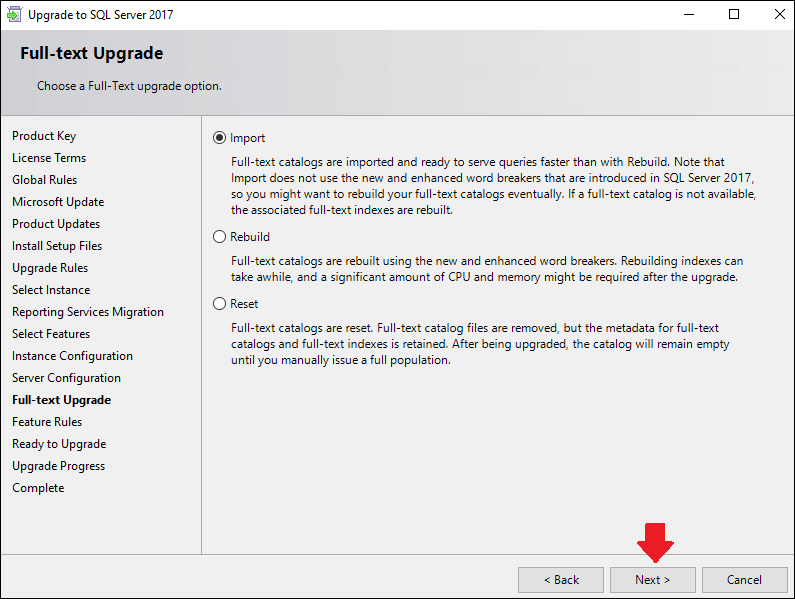Viewport: 795px width, 599px height.
Task: Maximize the setup window
Action: coord(734,14)
